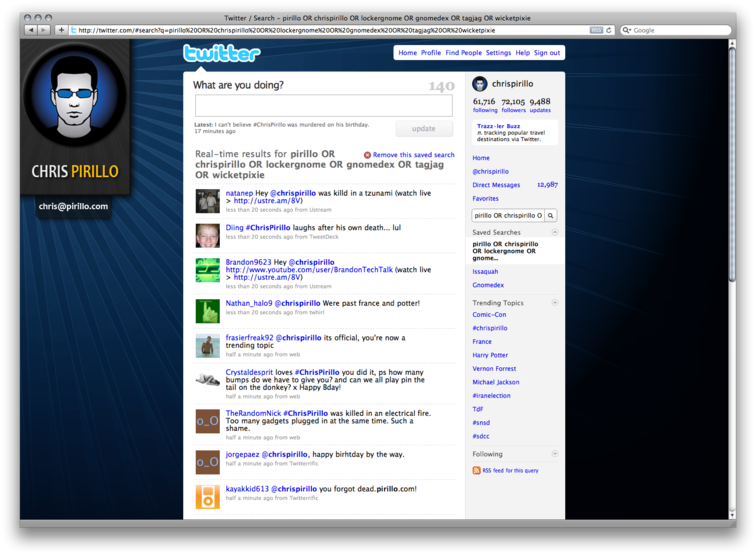Click the update button
The image size is (756, 555).
click(x=424, y=129)
